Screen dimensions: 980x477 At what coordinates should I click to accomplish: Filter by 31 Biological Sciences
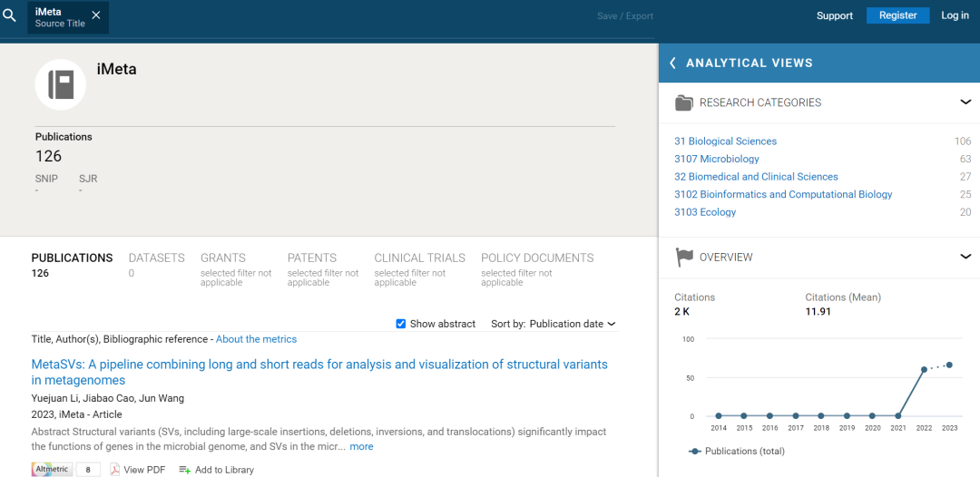[x=725, y=141]
